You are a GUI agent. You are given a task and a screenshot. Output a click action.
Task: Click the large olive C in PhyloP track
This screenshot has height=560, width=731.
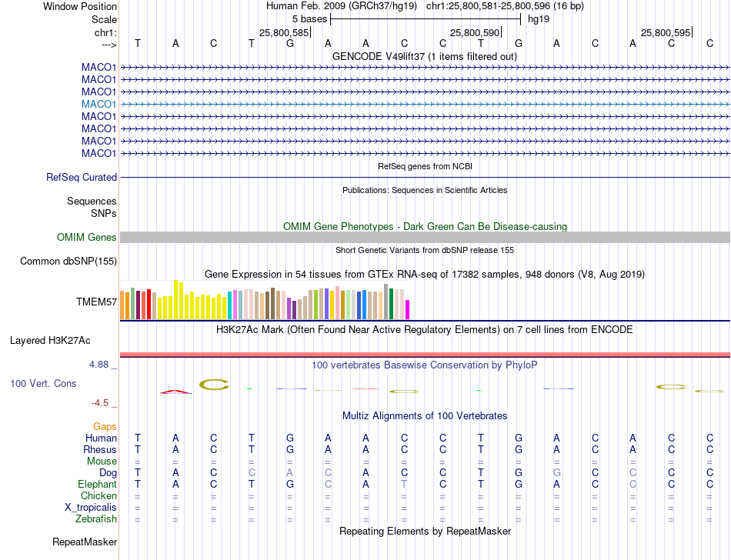[214, 385]
